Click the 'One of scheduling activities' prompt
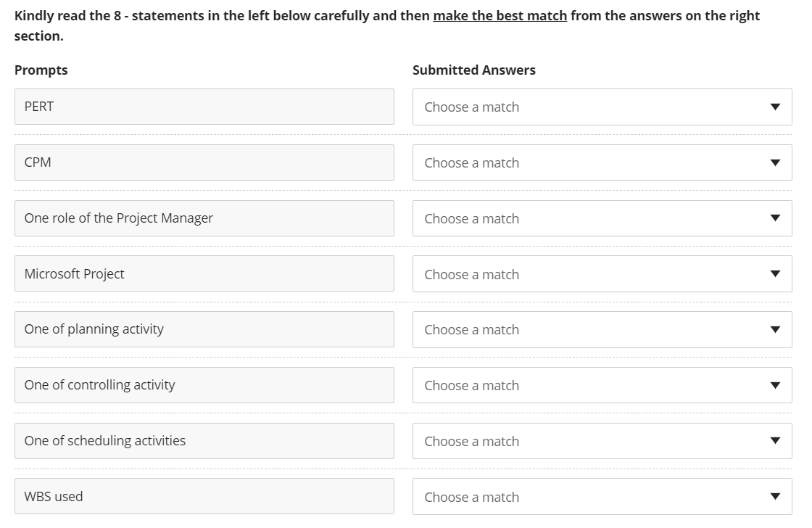Viewport: 812px width, 528px height. pos(204,441)
